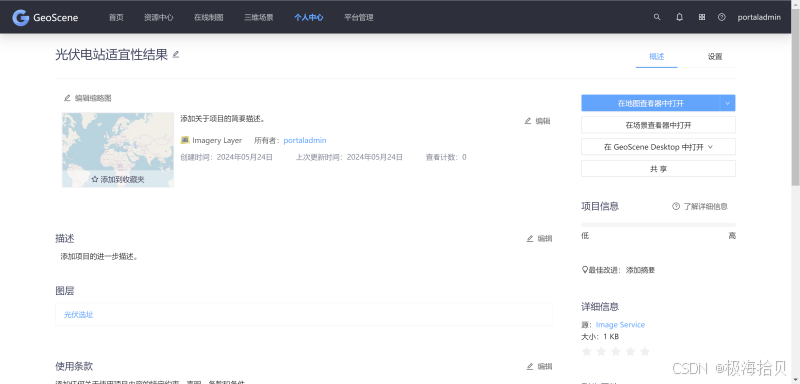The image size is (800, 384).
Task: Open the Image Service source link
Action: tap(620, 325)
